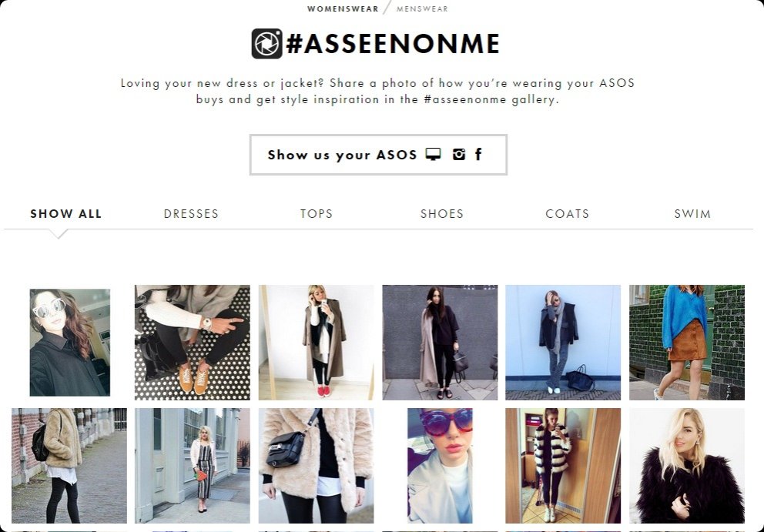Image resolution: width=764 pixels, height=532 pixels.
Task: Select the Womenswear link
Action: (x=343, y=8)
